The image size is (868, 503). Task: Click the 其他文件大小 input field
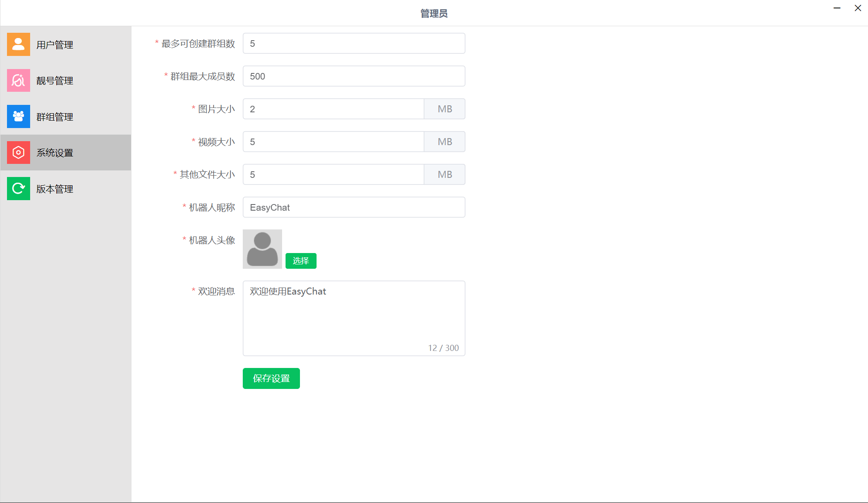(x=333, y=175)
